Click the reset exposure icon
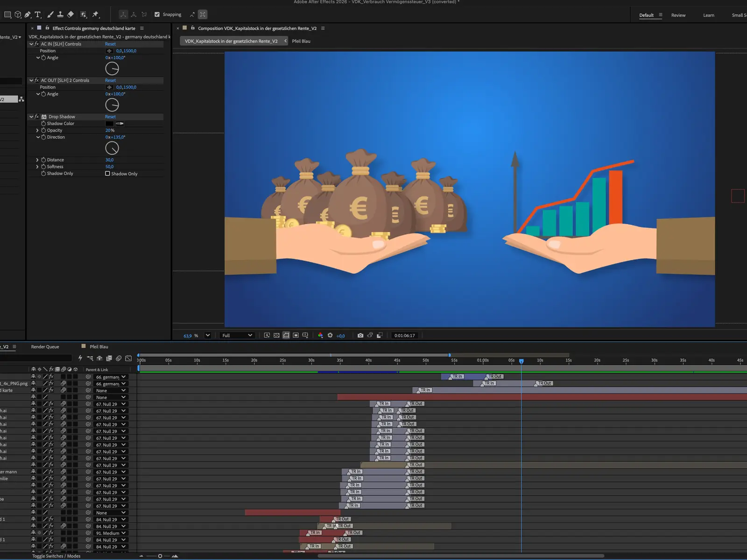The width and height of the screenshot is (747, 560). tap(330, 336)
